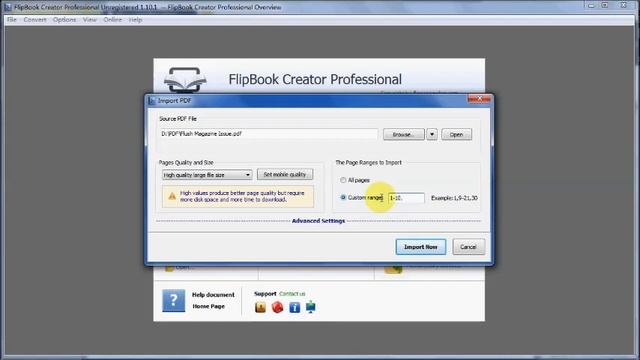The height and width of the screenshot is (360, 640).
Task: Click the red cube support icon
Action: click(278, 307)
